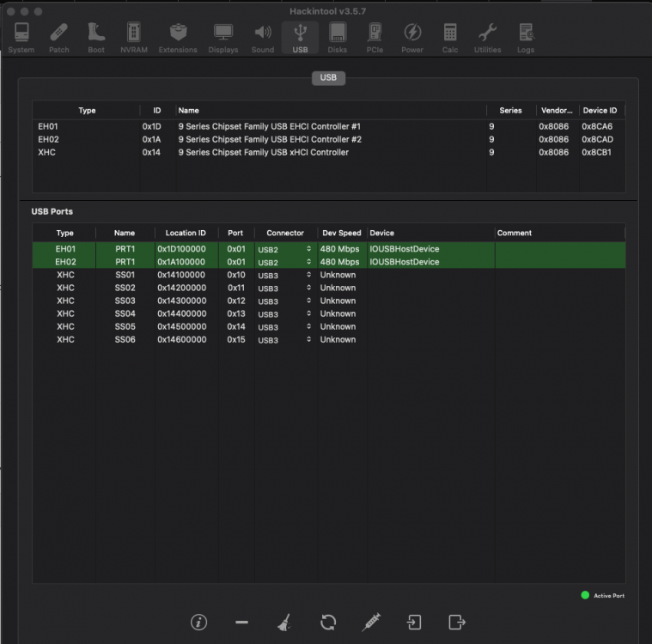This screenshot has width=652, height=644.
Task: Open connector dropdown for SS02
Action: [x=308, y=288]
